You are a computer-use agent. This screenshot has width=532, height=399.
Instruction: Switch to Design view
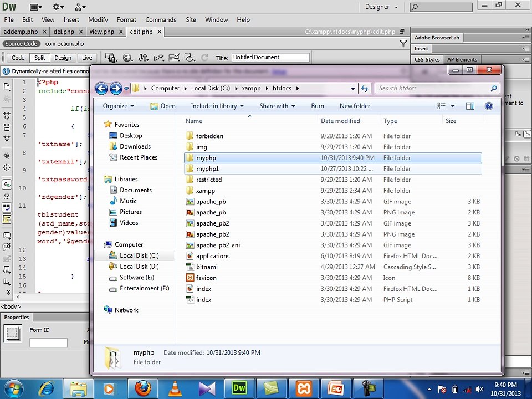point(63,58)
